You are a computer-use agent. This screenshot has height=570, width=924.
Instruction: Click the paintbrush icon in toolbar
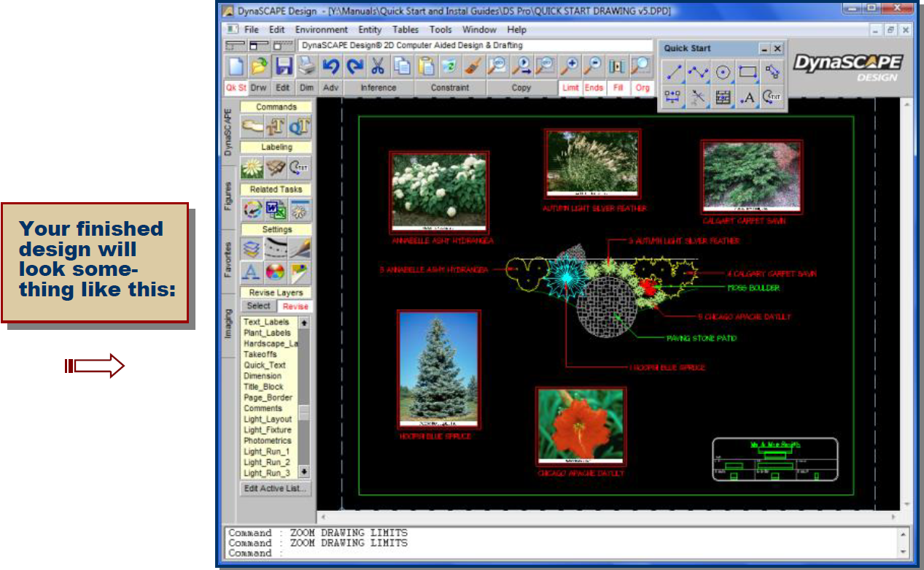(473, 66)
